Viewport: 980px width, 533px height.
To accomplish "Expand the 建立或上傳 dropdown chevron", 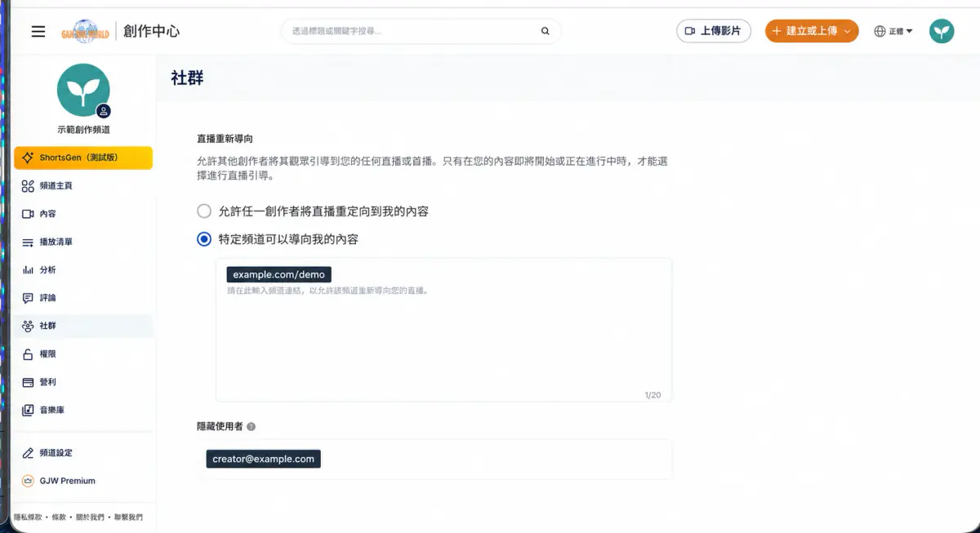I will (848, 31).
